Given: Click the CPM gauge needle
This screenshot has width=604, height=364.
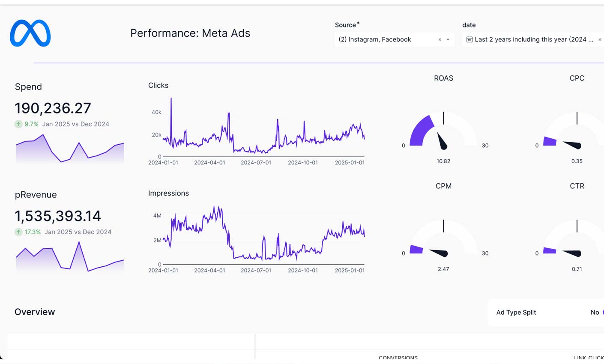Looking at the screenshot, I should click(x=439, y=253).
